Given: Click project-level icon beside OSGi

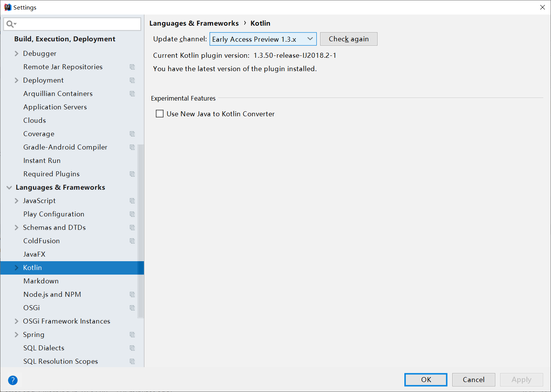Looking at the screenshot, I should pos(132,308).
